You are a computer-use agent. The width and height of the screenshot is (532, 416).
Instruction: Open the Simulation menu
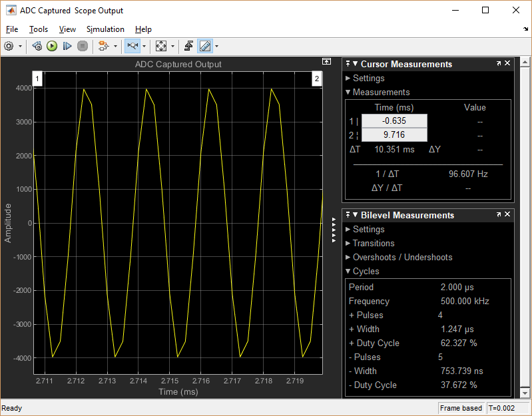tap(105, 29)
